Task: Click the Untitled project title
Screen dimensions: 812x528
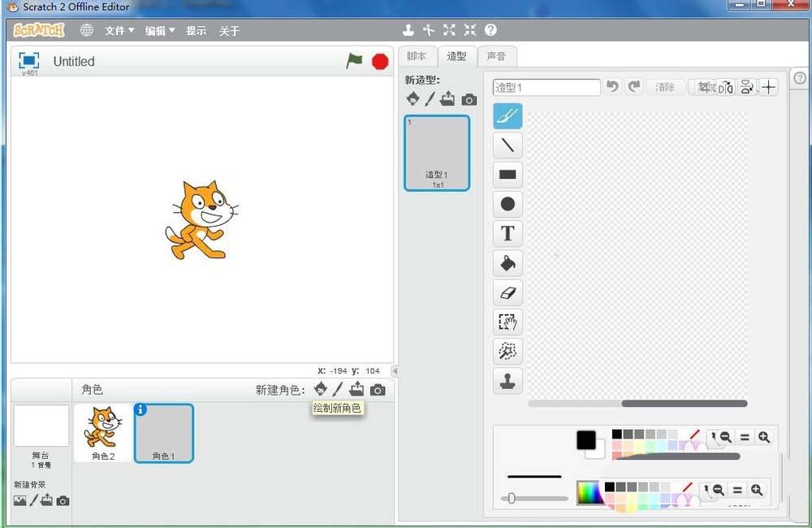Action: [74, 61]
